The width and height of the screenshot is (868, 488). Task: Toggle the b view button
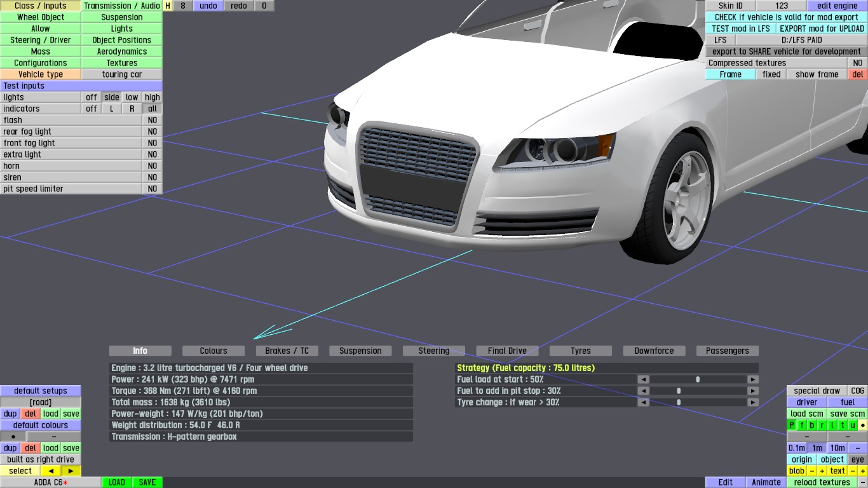click(x=812, y=425)
